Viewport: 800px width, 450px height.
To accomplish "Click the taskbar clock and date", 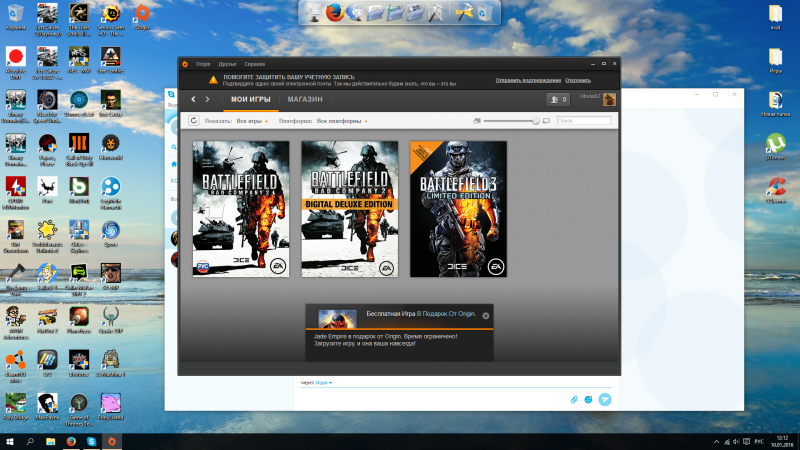I will pos(782,441).
